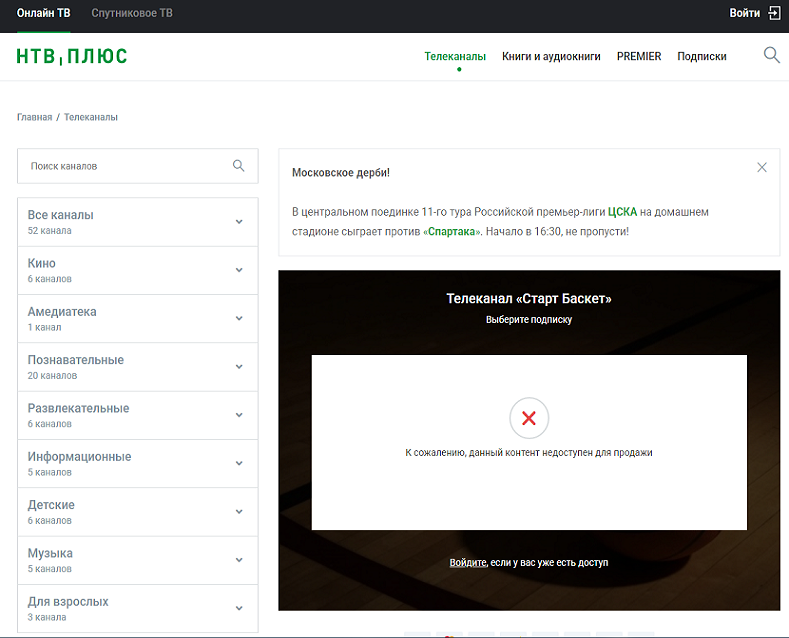Expand the Все каналы category
Image resolution: width=789 pixels, height=638 pixels.
tap(138, 222)
